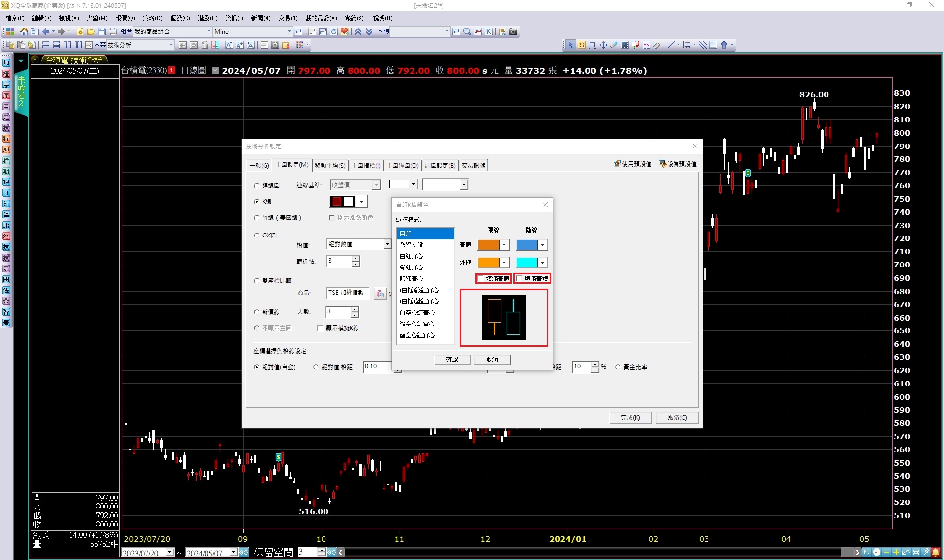
Task: Enable 填滿實體 checkbox under 陽線
Action: click(x=481, y=279)
